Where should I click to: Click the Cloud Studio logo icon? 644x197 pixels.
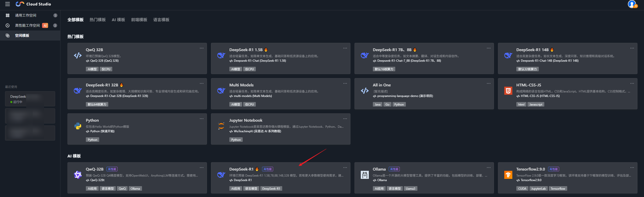click(20, 4)
